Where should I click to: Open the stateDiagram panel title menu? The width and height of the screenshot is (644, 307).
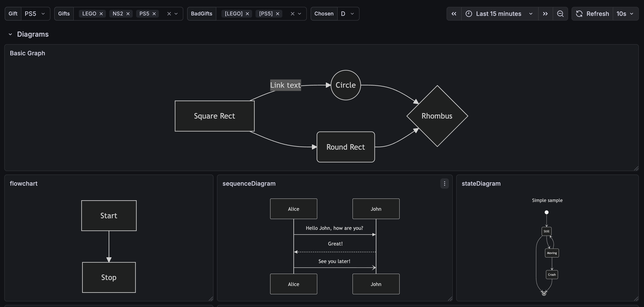coord(481,184)
